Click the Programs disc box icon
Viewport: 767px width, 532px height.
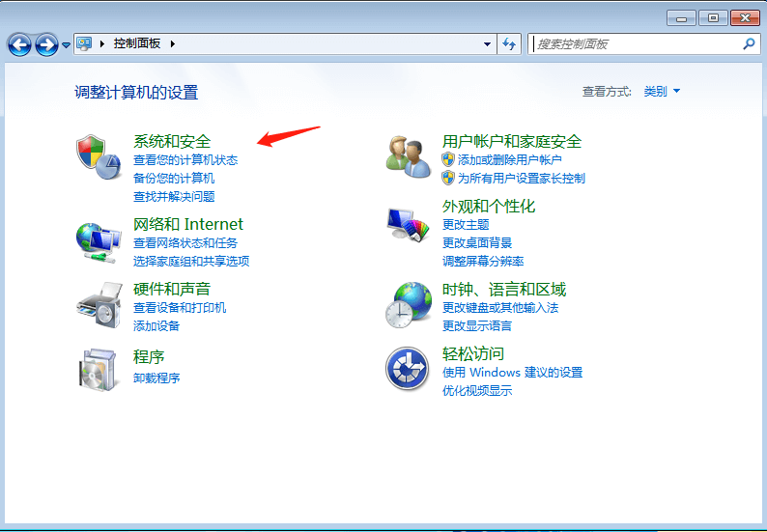pos(99,369)
